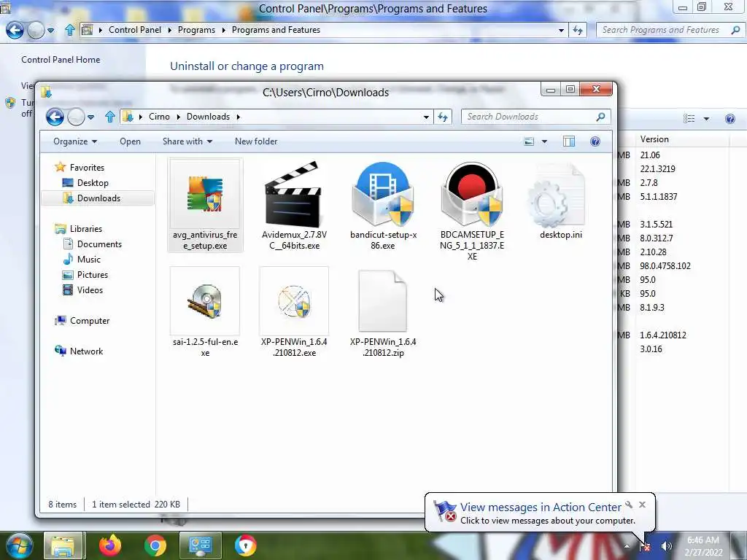This screenshot has height=560, width=747.
Task: Click New folder in toolbar
Action: coord(256,141)
